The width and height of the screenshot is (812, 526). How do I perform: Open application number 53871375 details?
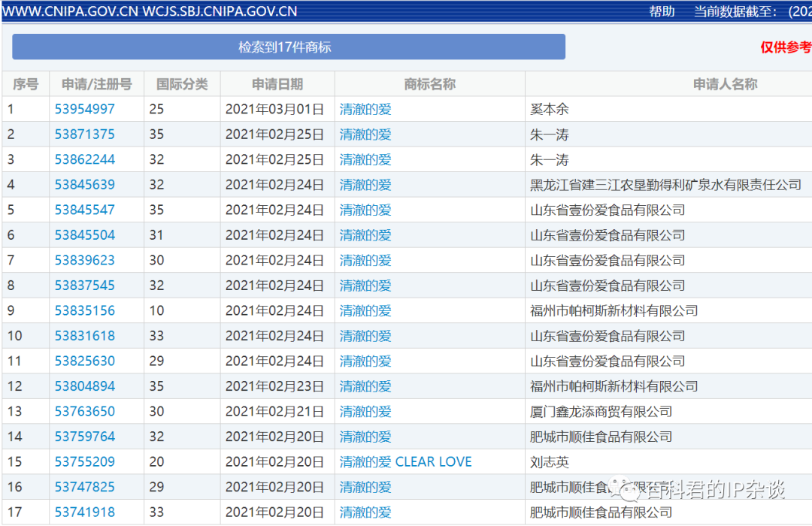click(85, 134)
